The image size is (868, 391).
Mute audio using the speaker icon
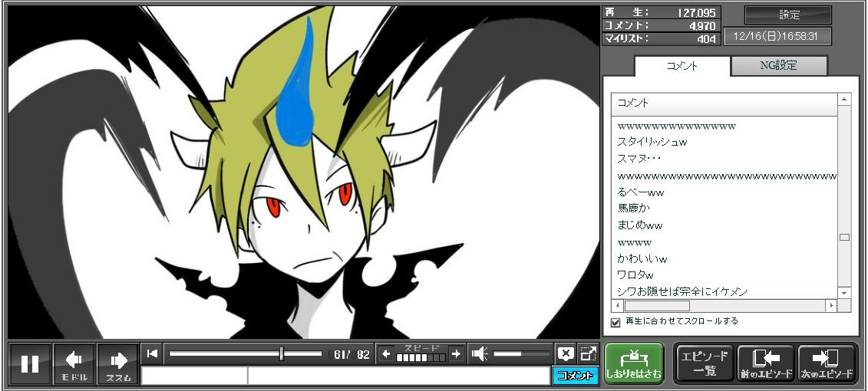[x=480, y=353]
